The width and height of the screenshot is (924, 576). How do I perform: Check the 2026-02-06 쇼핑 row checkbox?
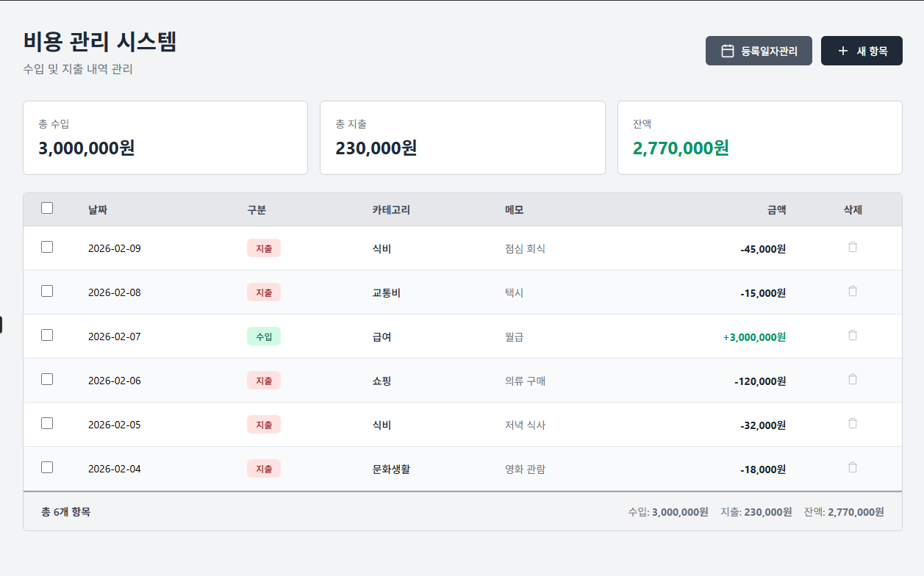(x=47, y=380)
